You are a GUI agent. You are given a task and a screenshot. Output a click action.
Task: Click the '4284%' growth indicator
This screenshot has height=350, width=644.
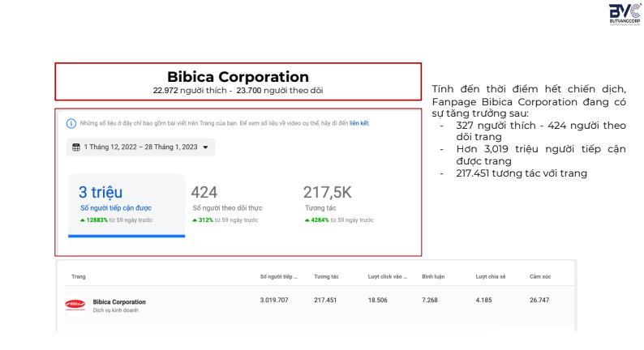coord(316,220)
